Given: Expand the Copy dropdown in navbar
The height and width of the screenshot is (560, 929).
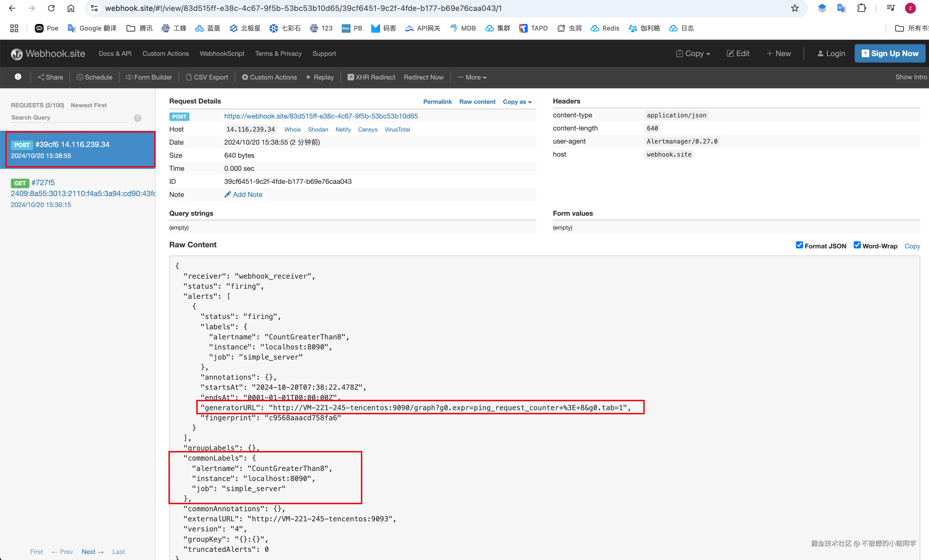Looking at the screenshot, I should coord(693,53).
